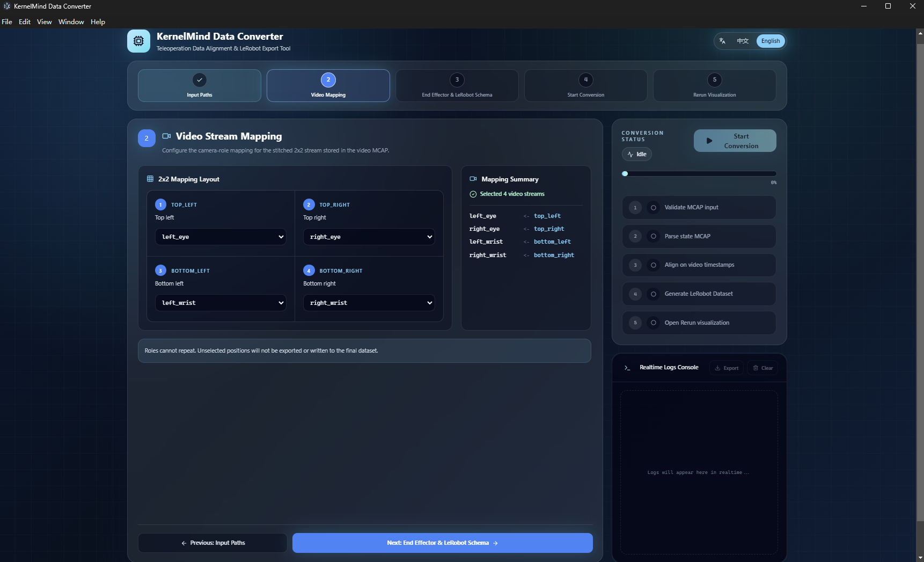Click the video camera icon beside Video Stream Mapping
Image resolution: width=924 pixels, height=562 pixels.
coord(166,136)
